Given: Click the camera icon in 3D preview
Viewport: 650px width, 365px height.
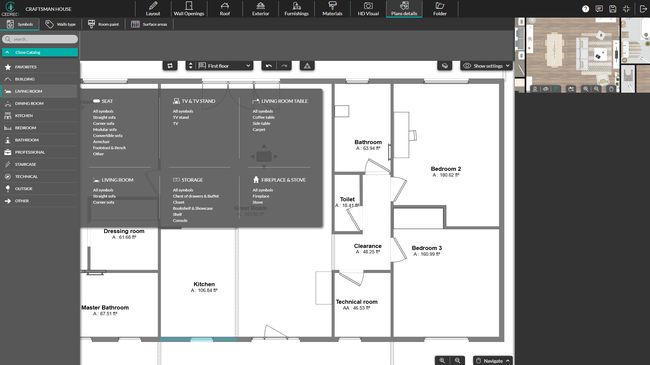Looking at the screenshot, I should coord(571,89).
